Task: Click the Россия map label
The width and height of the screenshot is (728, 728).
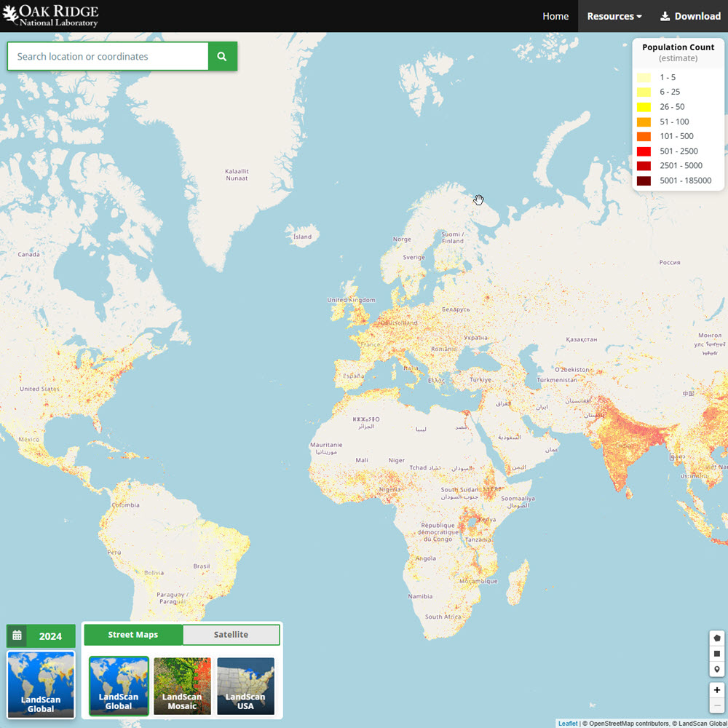Action: pos(670,262)
